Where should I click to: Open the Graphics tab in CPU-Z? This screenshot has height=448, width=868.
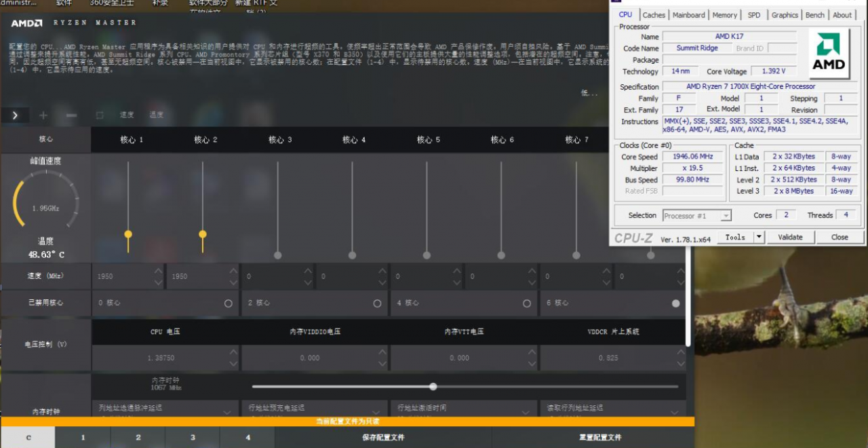pos(785,15)
